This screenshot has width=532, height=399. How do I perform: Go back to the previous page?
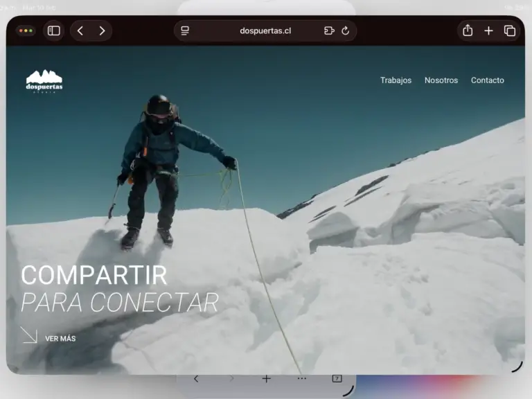(80, 30)
